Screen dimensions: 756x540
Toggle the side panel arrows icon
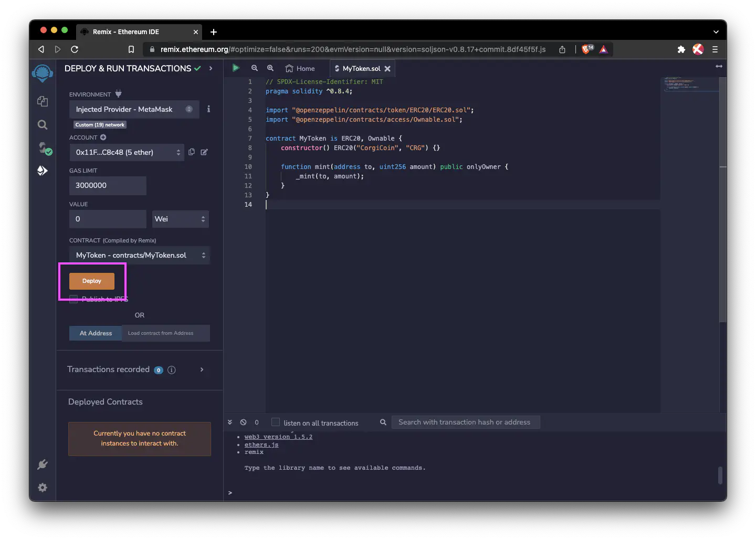coord(719,66)
